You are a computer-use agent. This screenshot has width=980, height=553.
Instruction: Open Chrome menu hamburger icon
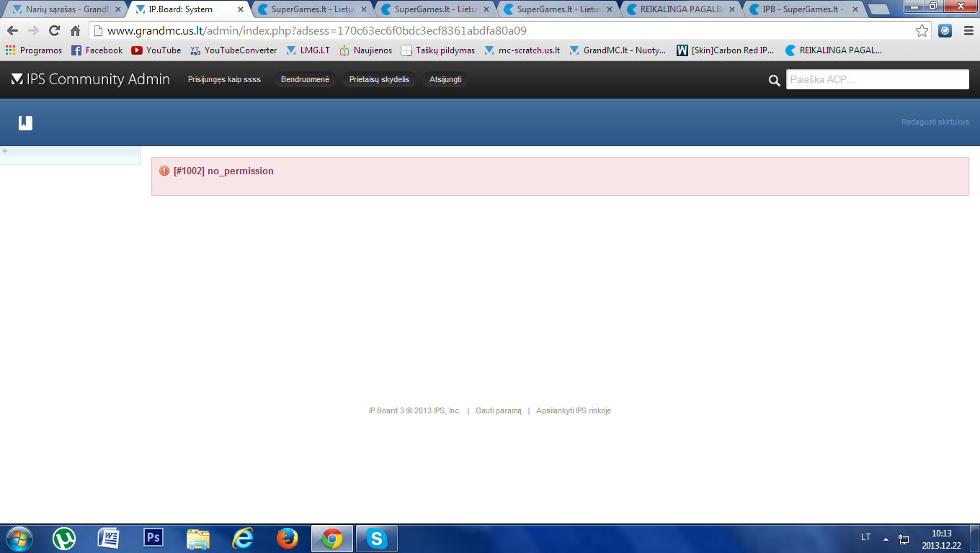966,31
